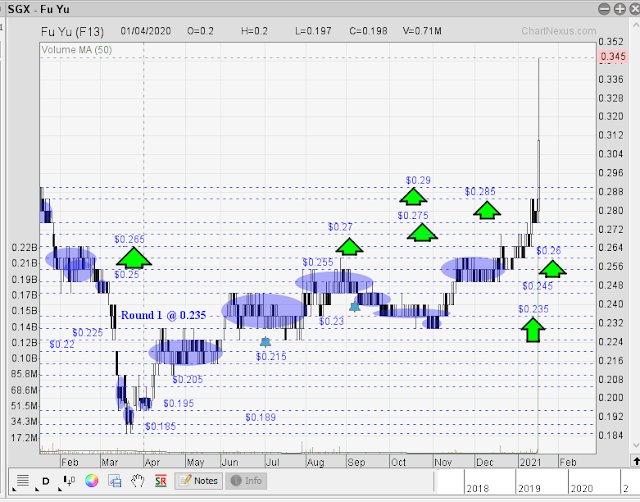
Task: Select the 'Round 1 @ 0.235' annotation
Action: [163, 315]
